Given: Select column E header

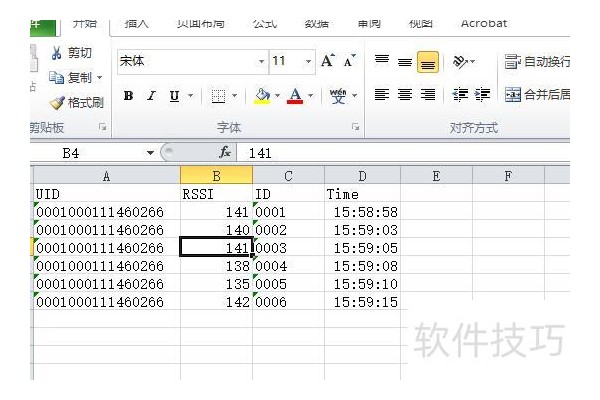Looking at the screenshot, I should [x=436, y=176].
